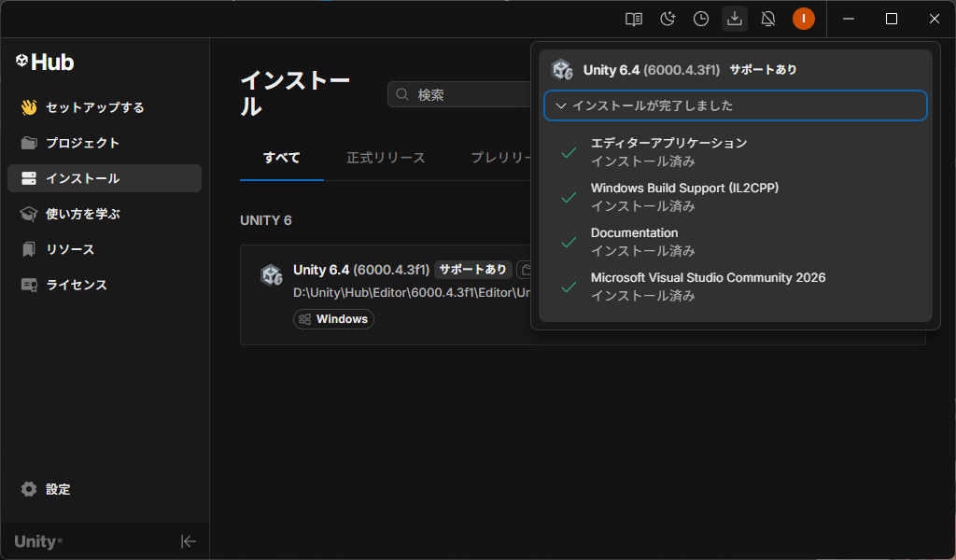Select the すべて tab
Image resolution: width=956 pixels, height=560 pixels.
(282, 158)
